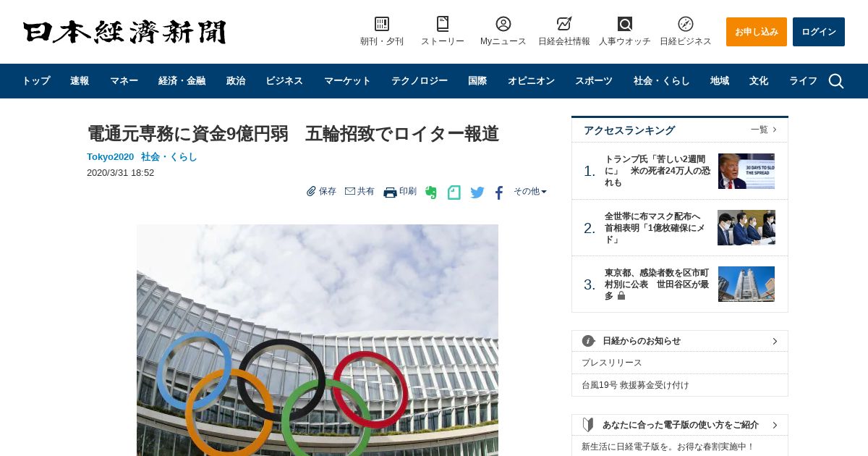This screenshot has height=456, width=868.
Task: Click the お申し込み button
Action: click(x=757, y=32)
